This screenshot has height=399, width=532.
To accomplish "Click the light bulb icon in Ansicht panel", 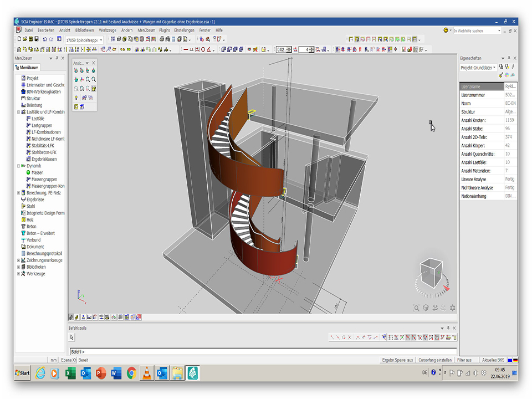I will tap(76, 98).
